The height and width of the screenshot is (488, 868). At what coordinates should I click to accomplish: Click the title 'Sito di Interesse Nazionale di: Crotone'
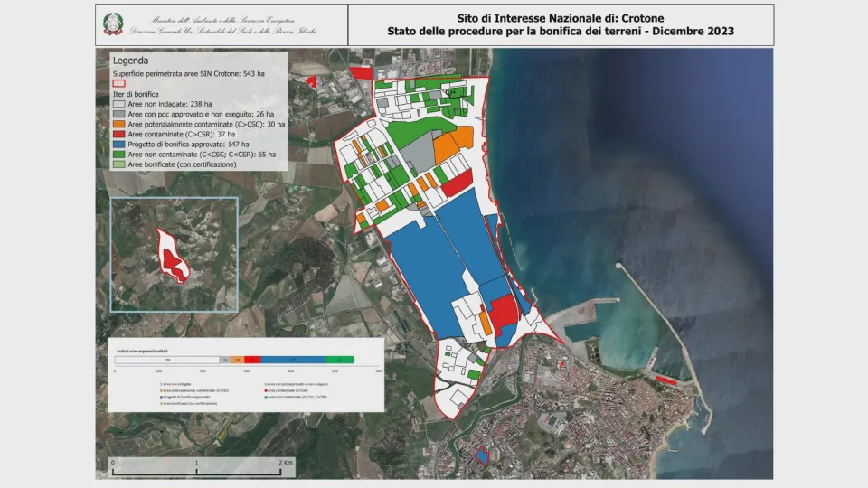click(561, 18)
